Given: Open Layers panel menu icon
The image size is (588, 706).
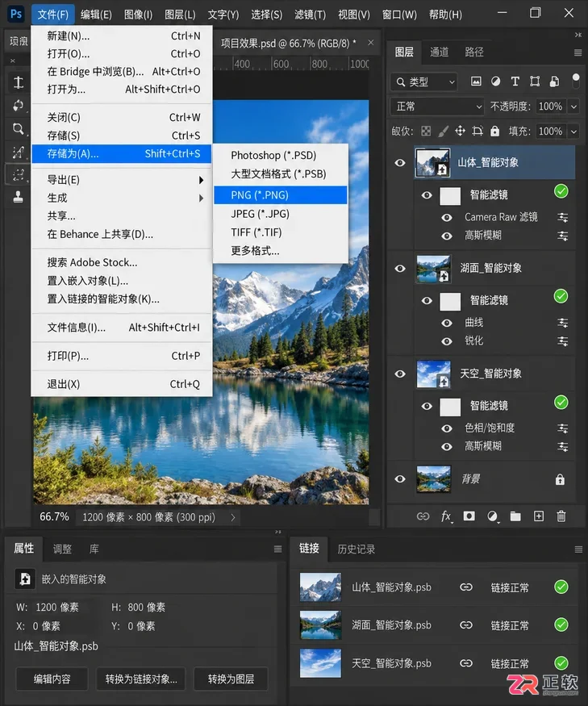Looking at the screenshot, I should tap(578, 52).
